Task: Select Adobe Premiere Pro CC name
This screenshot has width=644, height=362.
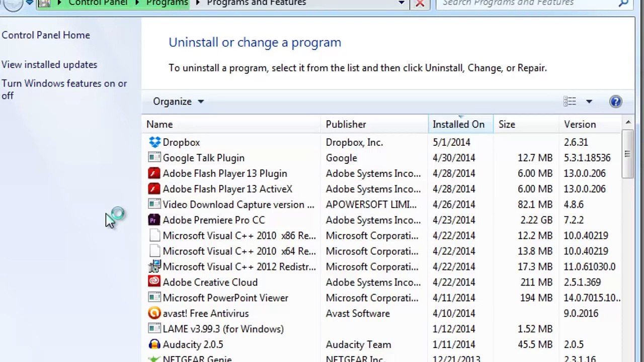Action: [214, 220]
